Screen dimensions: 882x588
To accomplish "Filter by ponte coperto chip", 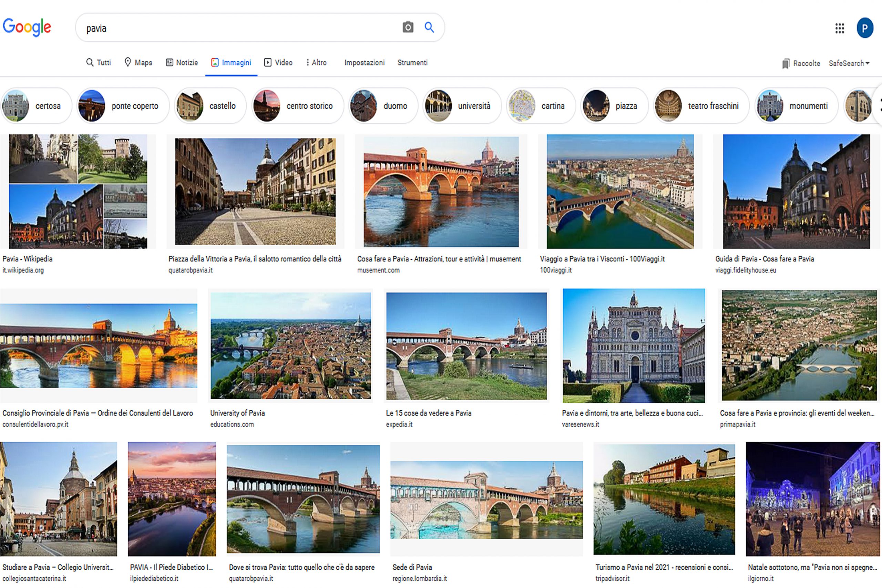I will pos(123,106).
